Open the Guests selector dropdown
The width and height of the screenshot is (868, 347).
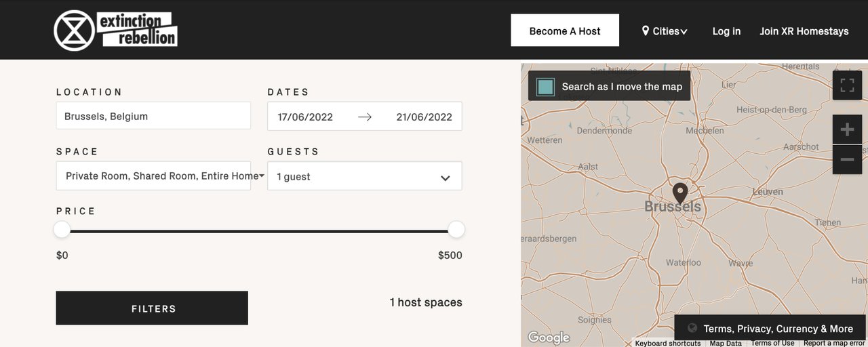364,176
